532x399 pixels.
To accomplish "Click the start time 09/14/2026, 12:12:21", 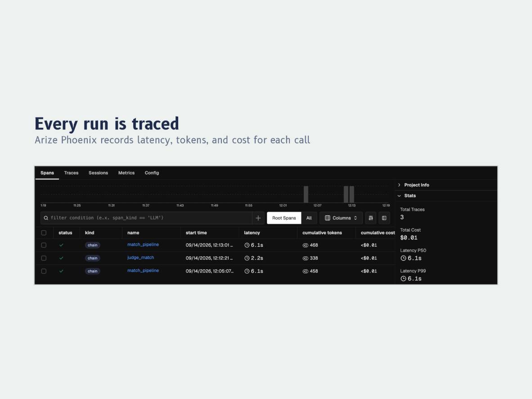I will tap(209, 258).
